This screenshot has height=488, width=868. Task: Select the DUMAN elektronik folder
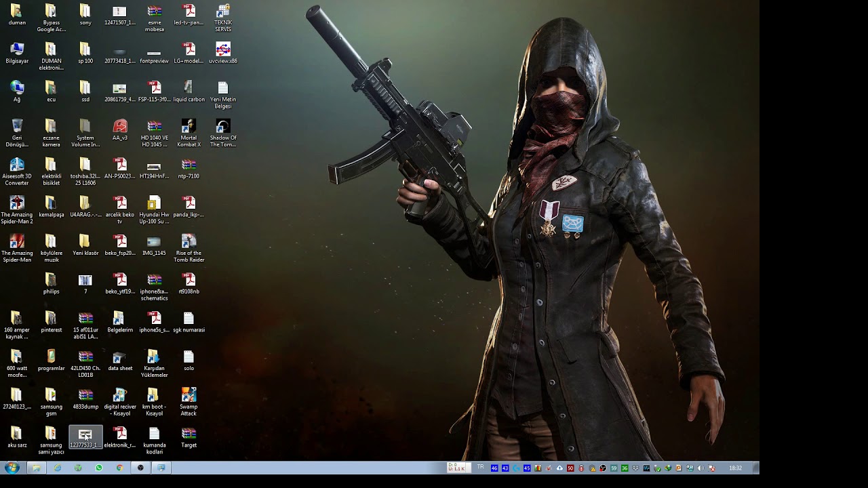[x=51, y=56]
